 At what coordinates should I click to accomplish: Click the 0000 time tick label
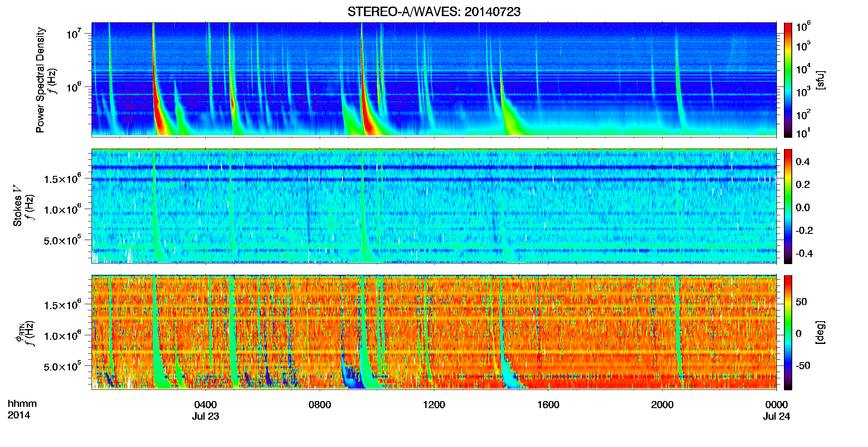(x=776, y=405)
